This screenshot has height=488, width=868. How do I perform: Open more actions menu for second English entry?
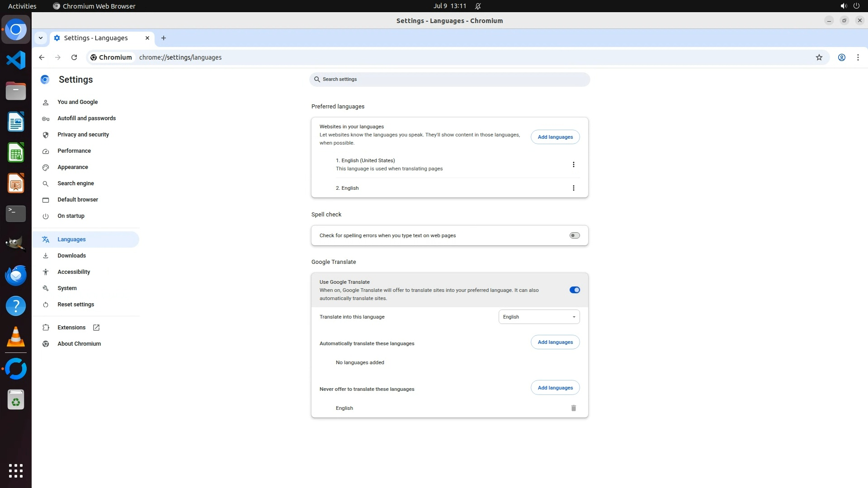pyautogui.click(x=573, y=188)
